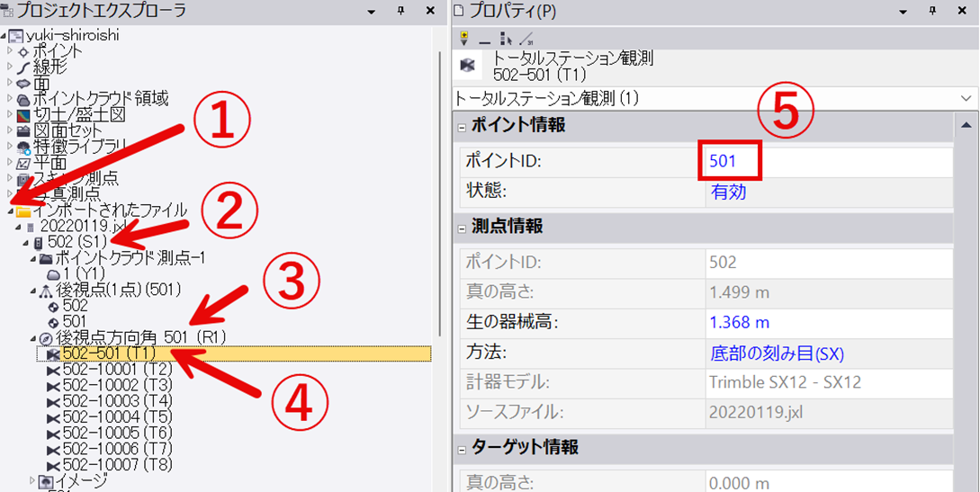Click the ポイント node icon

pos(23,51)
